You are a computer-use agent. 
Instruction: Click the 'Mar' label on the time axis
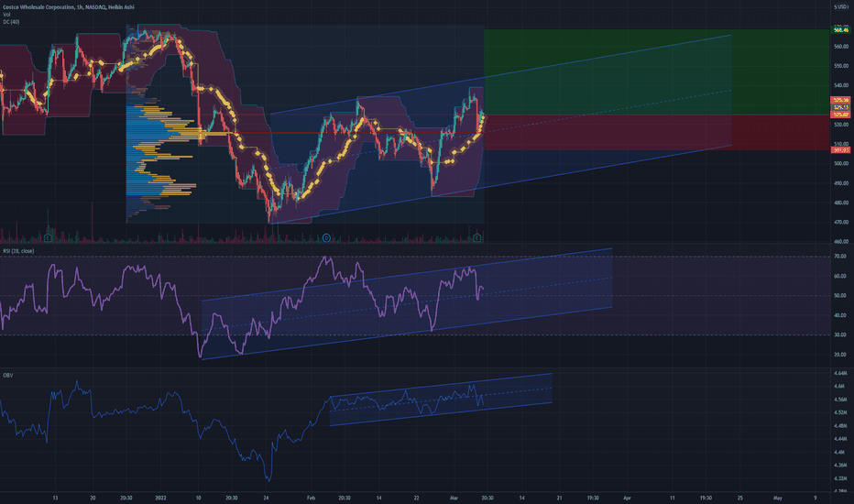pyautogui.click(x=454, y=498)
